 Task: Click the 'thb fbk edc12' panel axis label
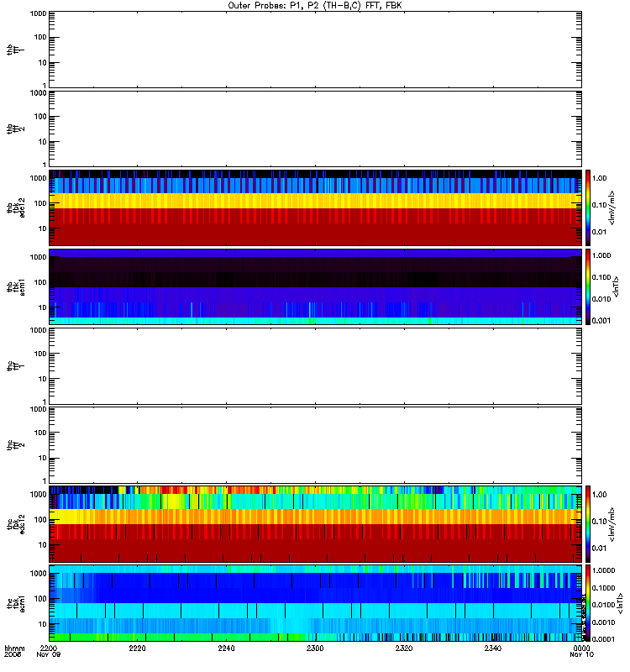pyautogui.click(x=15, y=207)
